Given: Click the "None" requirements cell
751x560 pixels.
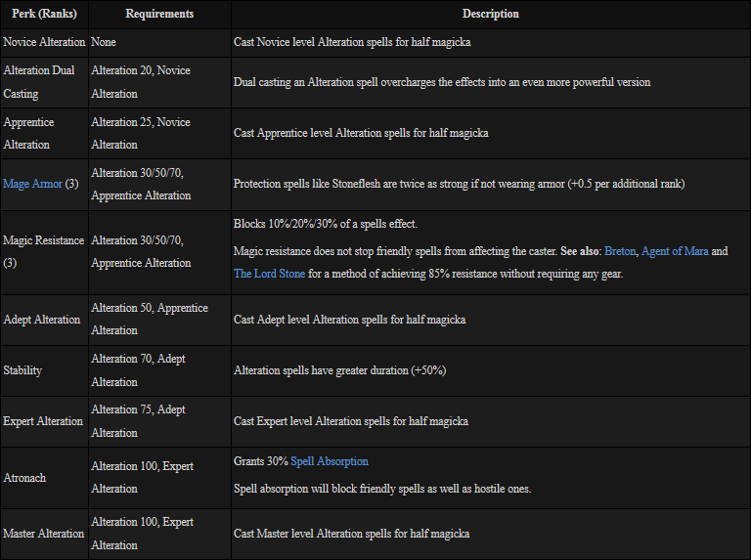Looking at the screenshot, I should (x=104, y=42).
